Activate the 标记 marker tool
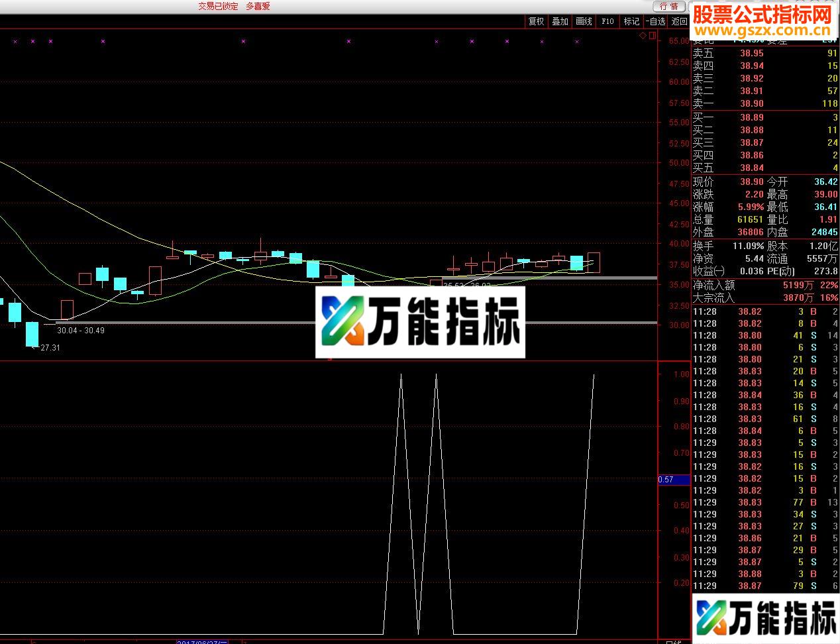 (631, 21)
